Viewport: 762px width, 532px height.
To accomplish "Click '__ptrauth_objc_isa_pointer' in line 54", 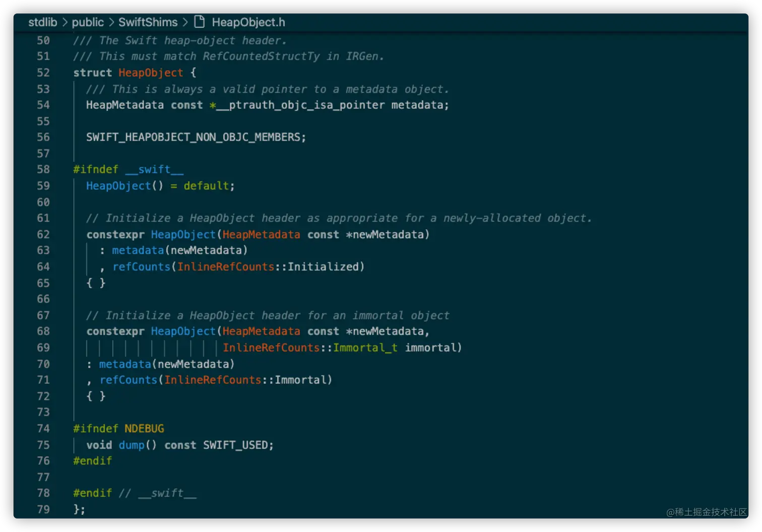I will pos(301,105).
